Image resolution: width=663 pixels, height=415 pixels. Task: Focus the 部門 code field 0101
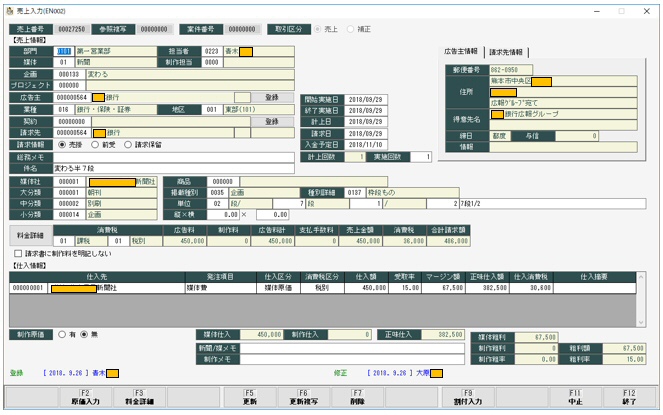click(x=64, y=51)
